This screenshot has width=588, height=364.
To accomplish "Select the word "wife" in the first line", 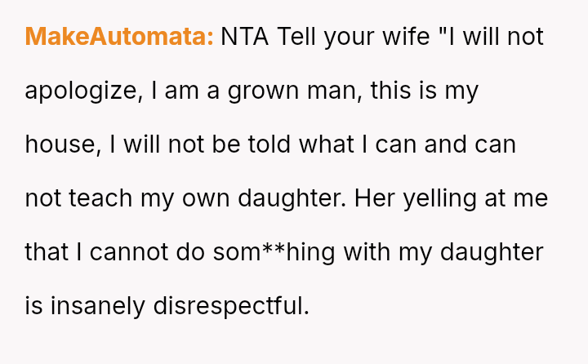I will pos(402,37).
